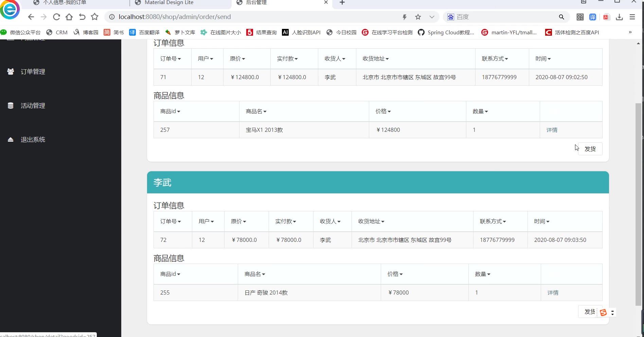Click the blue translate extension icon
Image resolution: width=644 pixels, height=337 pixels.
(593, 17)
